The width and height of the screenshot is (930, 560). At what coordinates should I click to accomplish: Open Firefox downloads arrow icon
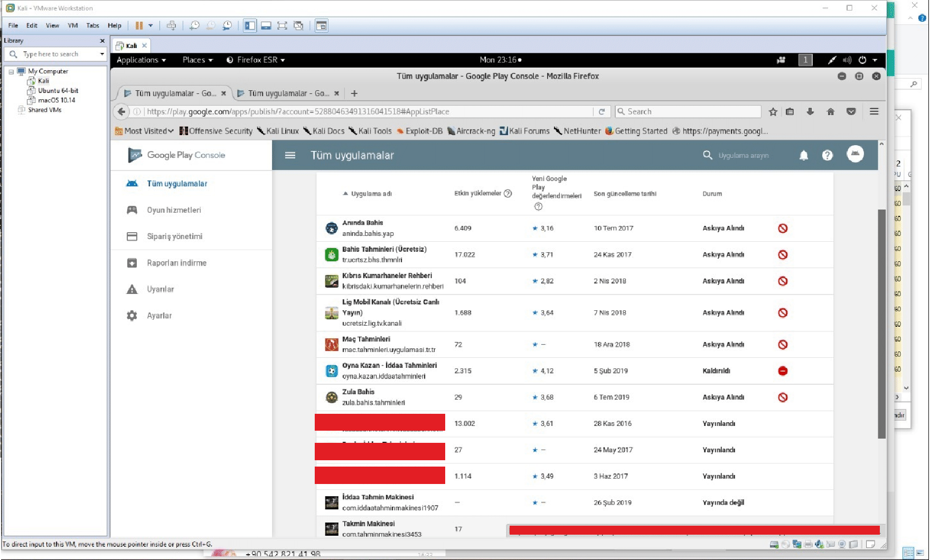pyautogui.click(x=810, y=111)
